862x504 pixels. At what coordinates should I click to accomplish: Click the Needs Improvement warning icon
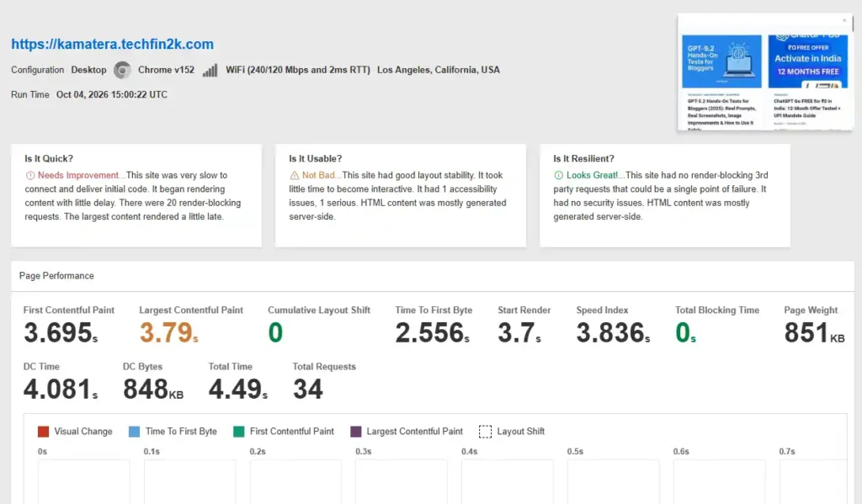coord(30,175)
